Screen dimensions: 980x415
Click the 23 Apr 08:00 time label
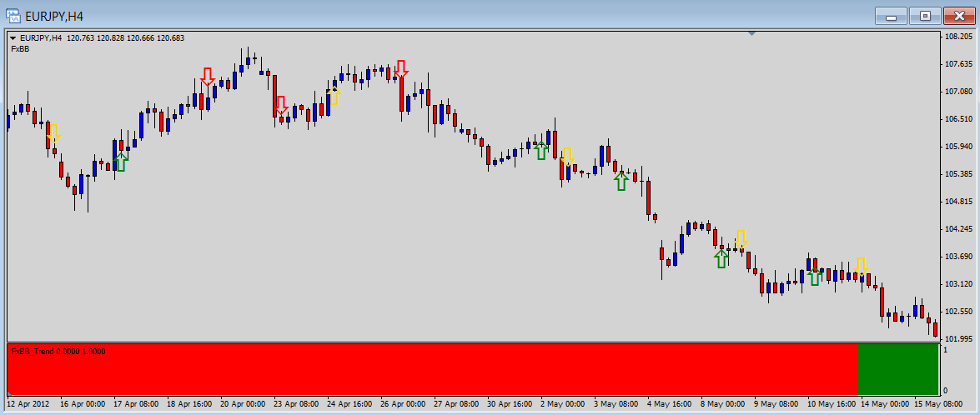pos(296,403)
